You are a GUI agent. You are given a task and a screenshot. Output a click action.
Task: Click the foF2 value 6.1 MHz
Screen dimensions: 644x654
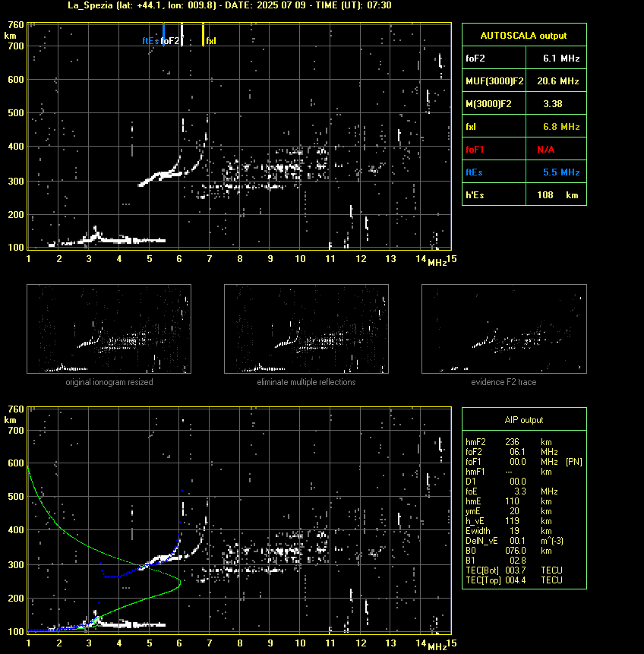561,58
